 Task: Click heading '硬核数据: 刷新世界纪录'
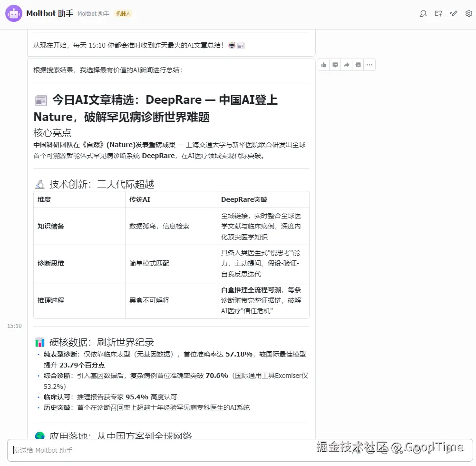102,342
